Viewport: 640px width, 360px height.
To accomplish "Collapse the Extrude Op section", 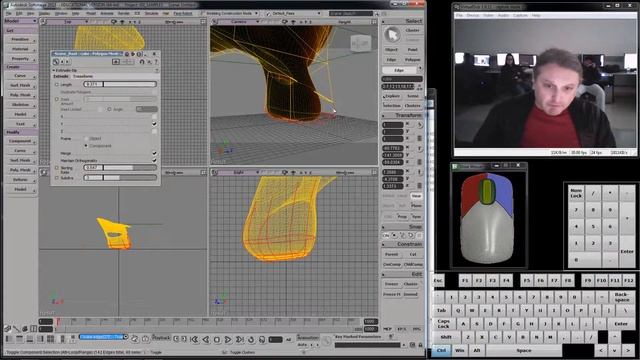I will [x=54, y=70].
